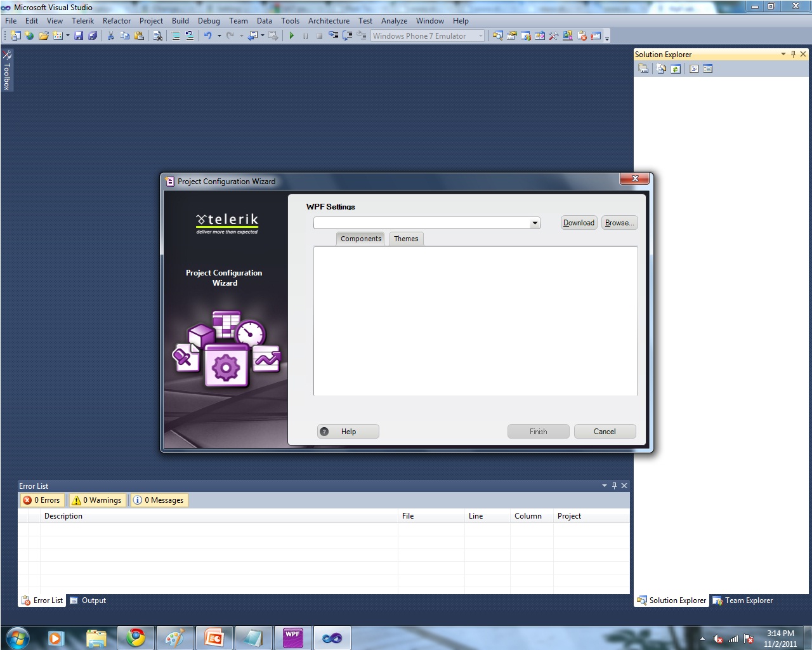Sort Error List by Column header
The width and height of the screenshot is (812, 650).
tap(532, 516)
